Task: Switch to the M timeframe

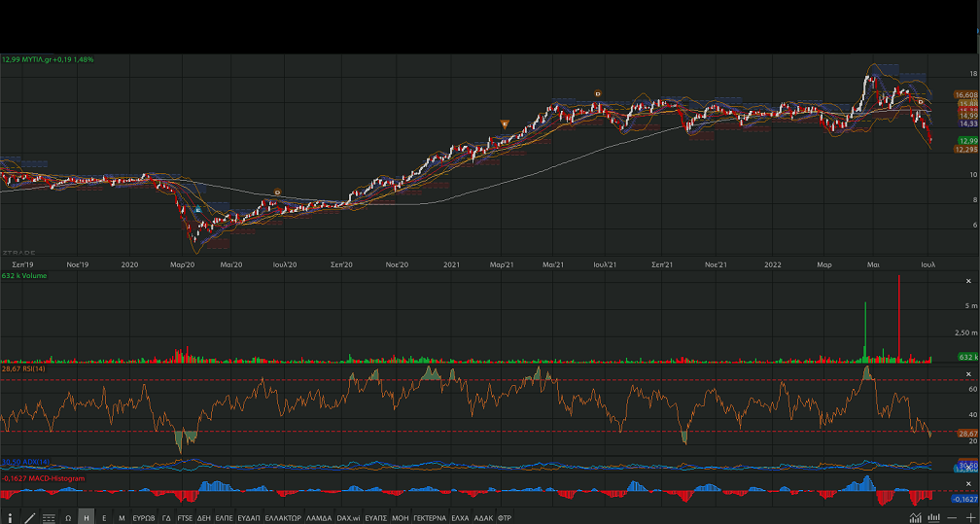Action: click(122, 518)
